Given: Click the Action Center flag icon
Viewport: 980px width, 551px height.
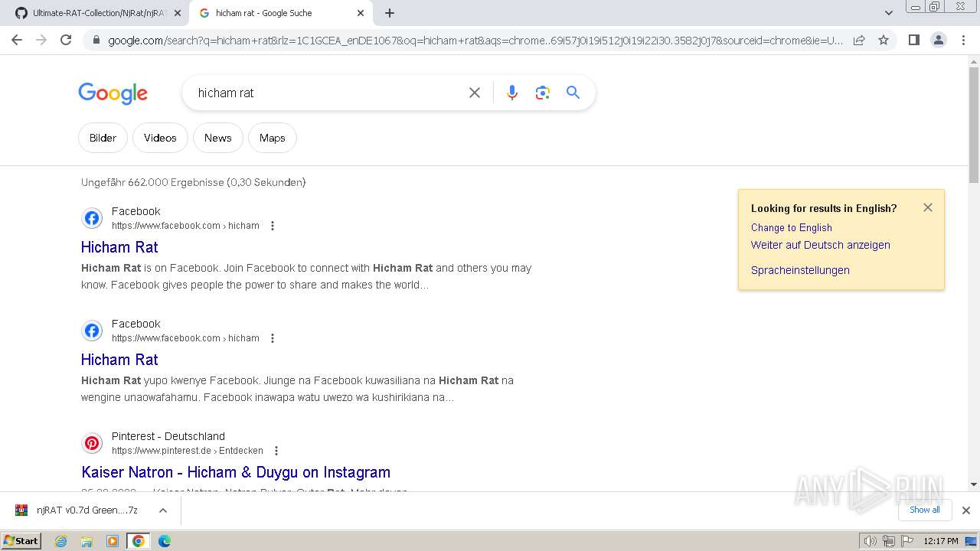Looking at the screenshot, I should [906, 541].
